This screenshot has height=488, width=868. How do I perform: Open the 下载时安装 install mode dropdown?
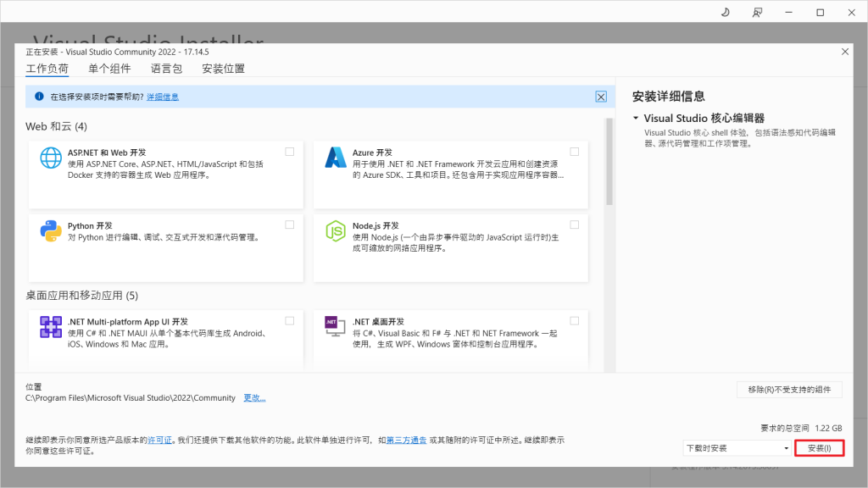point(737,448)
